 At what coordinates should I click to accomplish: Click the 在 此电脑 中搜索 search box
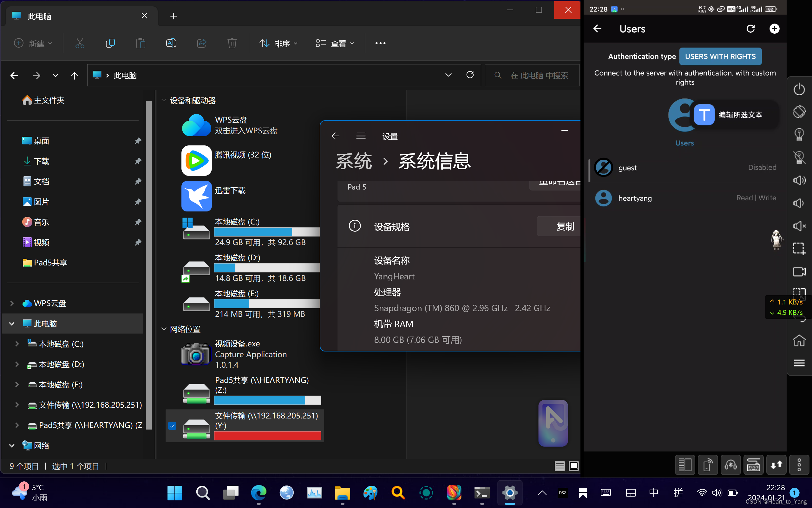[x=532, y=75]
